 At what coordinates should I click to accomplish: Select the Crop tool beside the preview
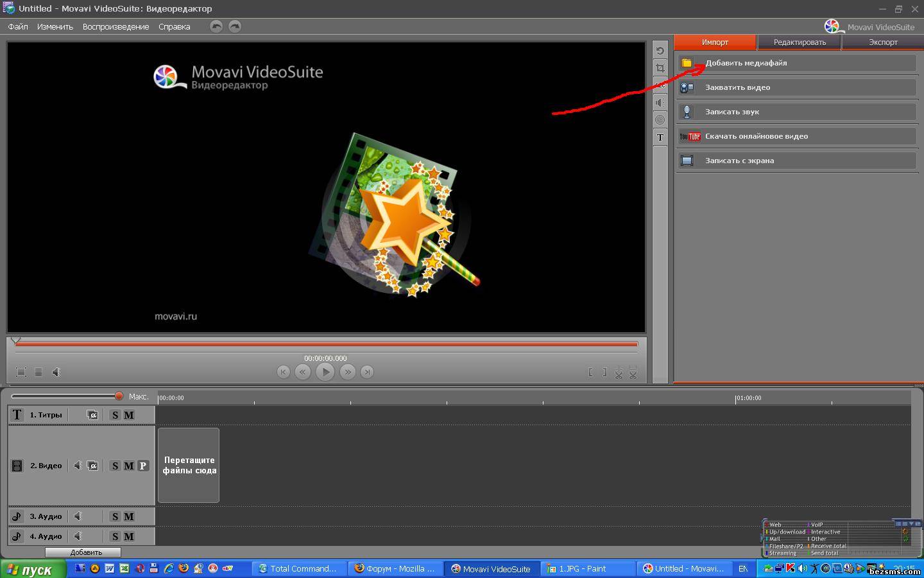tap(660, 68)
